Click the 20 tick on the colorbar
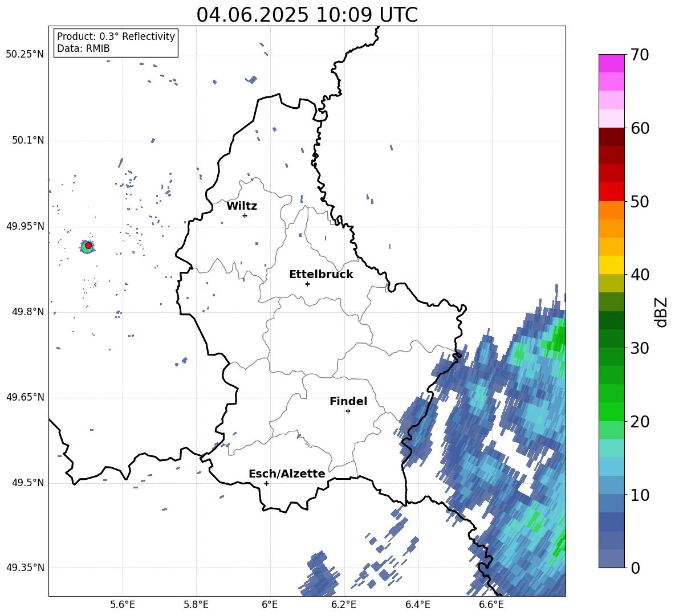Viewport: 675px width, 616px height. pyautogui.click(x=640, y=422)
